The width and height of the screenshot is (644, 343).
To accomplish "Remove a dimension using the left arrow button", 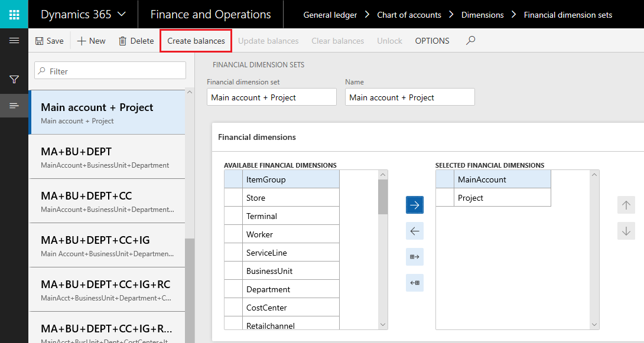I will click(414, 231).
